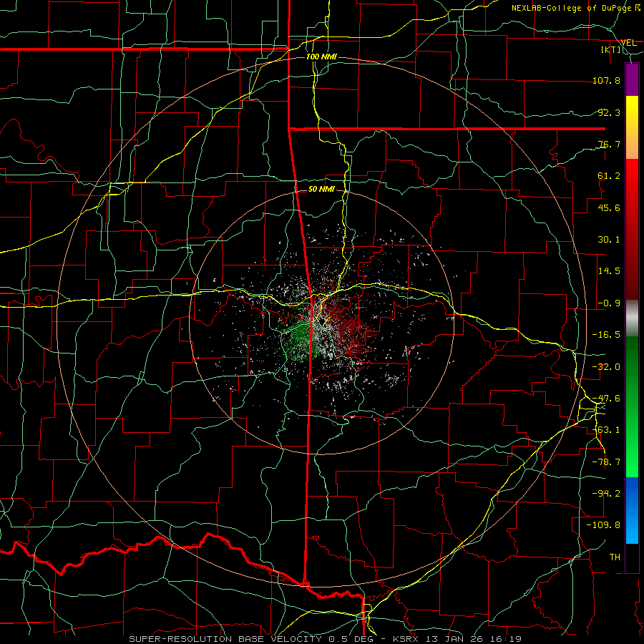The height and width of the screenshot is (644, 644).
Task: Click the 50 NMI range ring label
Action: point(321,189)
